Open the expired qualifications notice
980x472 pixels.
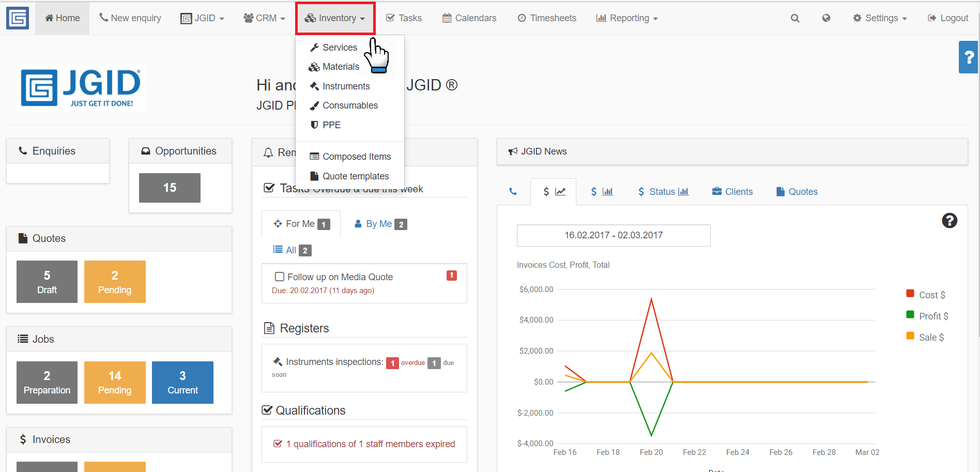[364, 444]
